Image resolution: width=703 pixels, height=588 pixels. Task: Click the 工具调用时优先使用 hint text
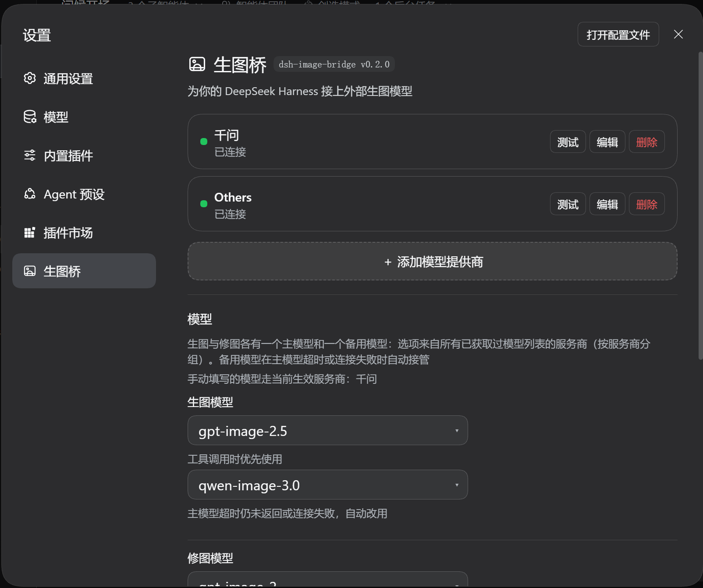[x=235, y=459]
